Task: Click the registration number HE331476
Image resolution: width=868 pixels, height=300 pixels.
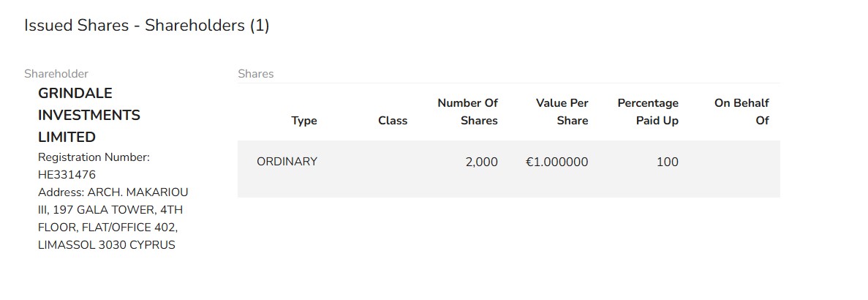Action: [67, 175]
